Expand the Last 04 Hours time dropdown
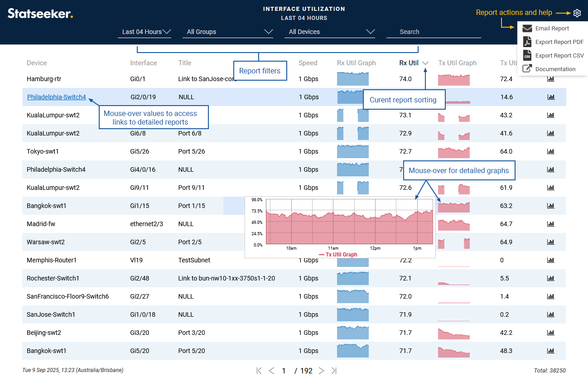The image size is (588, 382). click(x=145, y=32)
